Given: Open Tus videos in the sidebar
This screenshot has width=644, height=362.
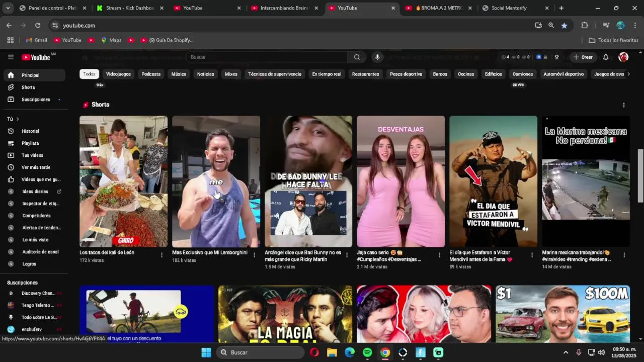Looking at the screenshot, I should tap(33, 155).
